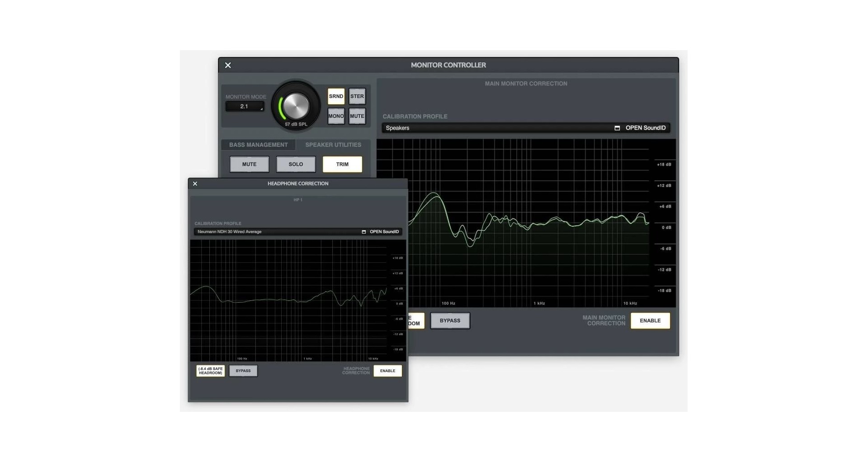The width and height of the screenshot is (868, 462).
Task: Click ENABLE for Headphone Correction
Action: point(387,371)
